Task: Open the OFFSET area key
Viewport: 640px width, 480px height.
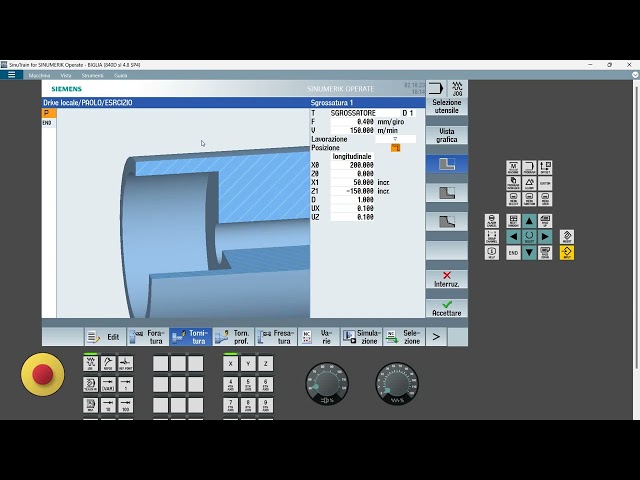Action: 545,167
